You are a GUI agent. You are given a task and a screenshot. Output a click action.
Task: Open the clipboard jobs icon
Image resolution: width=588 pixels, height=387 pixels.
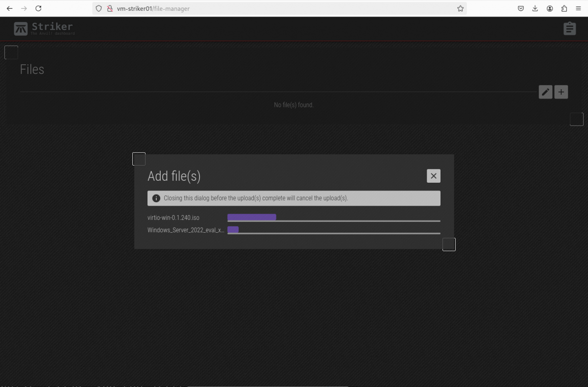[569, 28]
